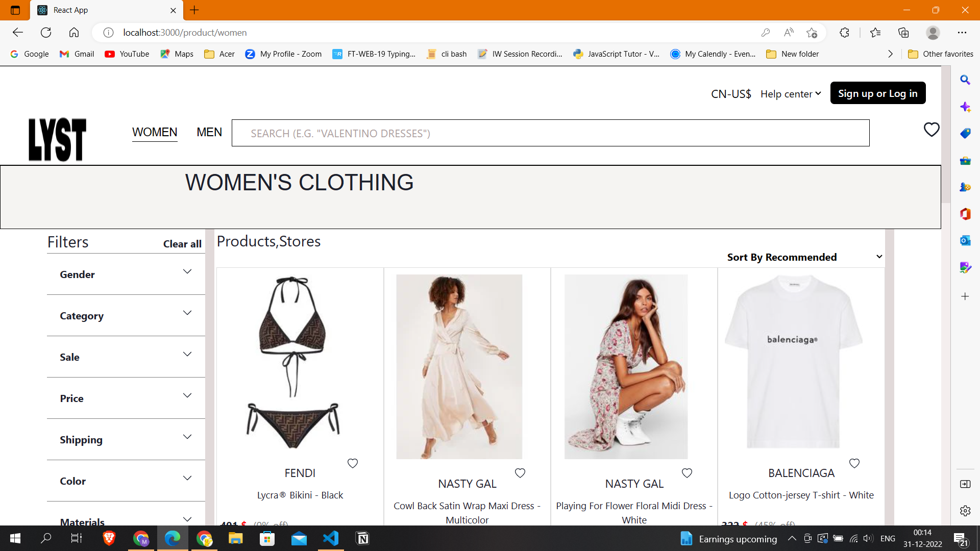This screenshot has width=980, height=551.
Task: Open the Maps bookmark
Action: (x=177, y=54)
